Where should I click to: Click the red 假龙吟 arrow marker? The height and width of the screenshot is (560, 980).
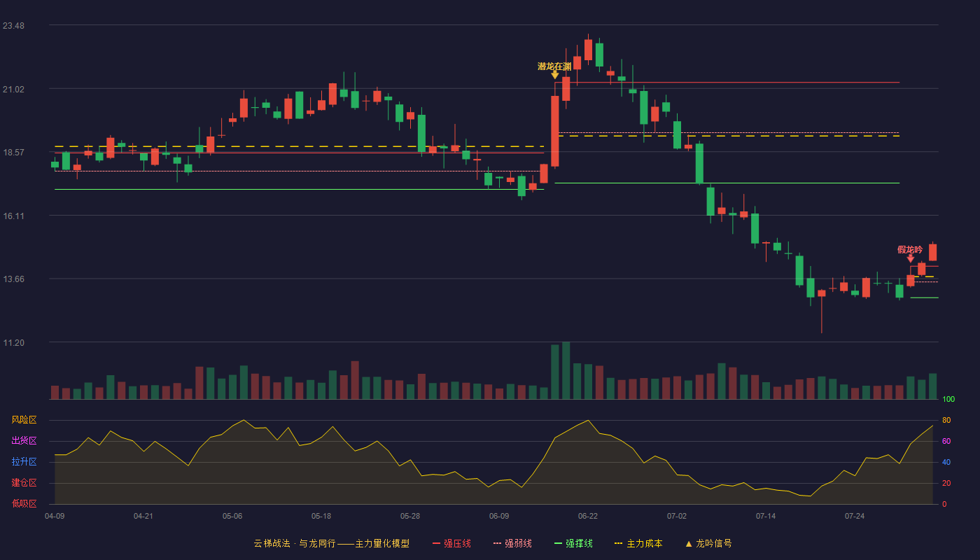(x=911, y=258)
